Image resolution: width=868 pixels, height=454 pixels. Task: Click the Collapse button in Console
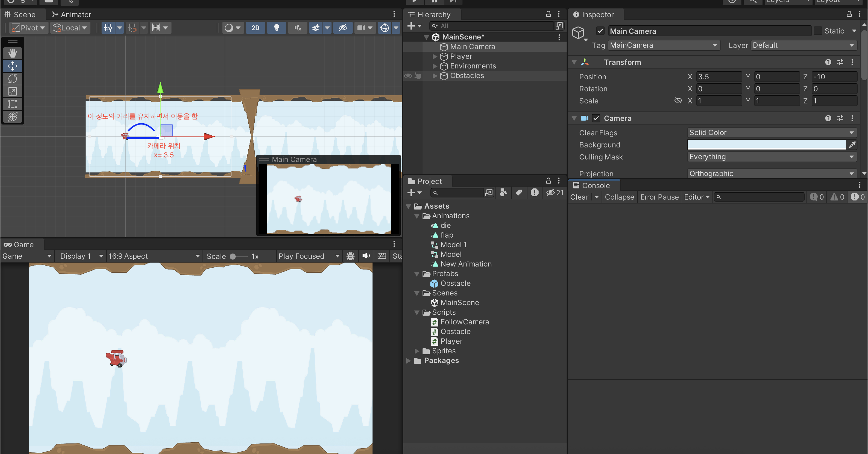619,197
